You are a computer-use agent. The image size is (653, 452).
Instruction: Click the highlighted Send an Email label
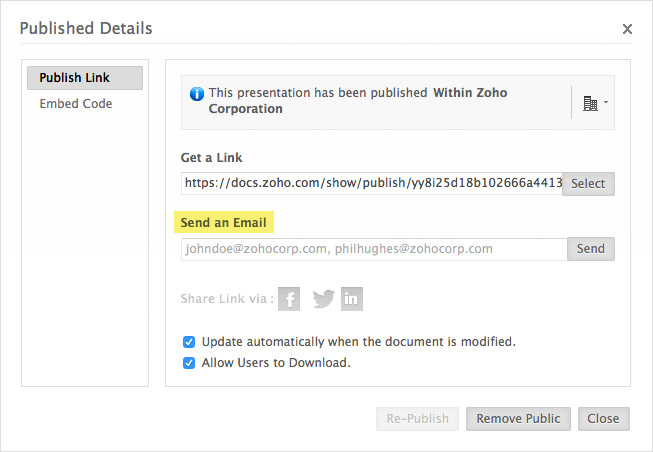click(224, 222)
